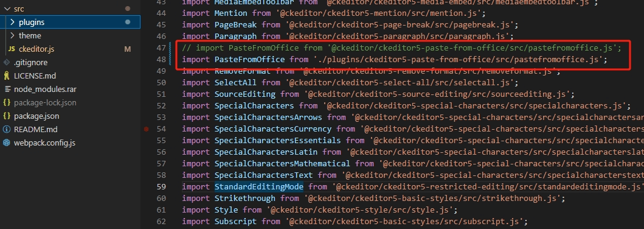Click the style.js path string
The height and width of the screenshot is (229, 644).
click(x=362, y=210)
